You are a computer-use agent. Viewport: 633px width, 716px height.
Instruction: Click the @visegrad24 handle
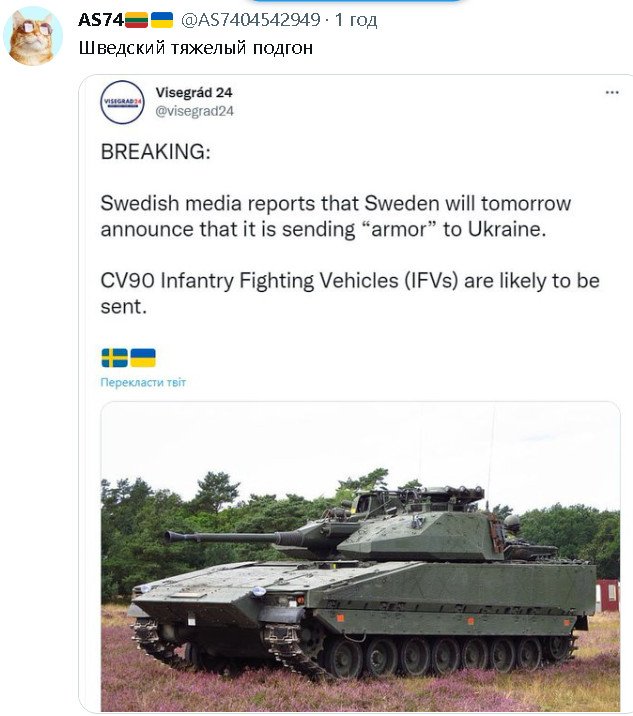point(194,111)
